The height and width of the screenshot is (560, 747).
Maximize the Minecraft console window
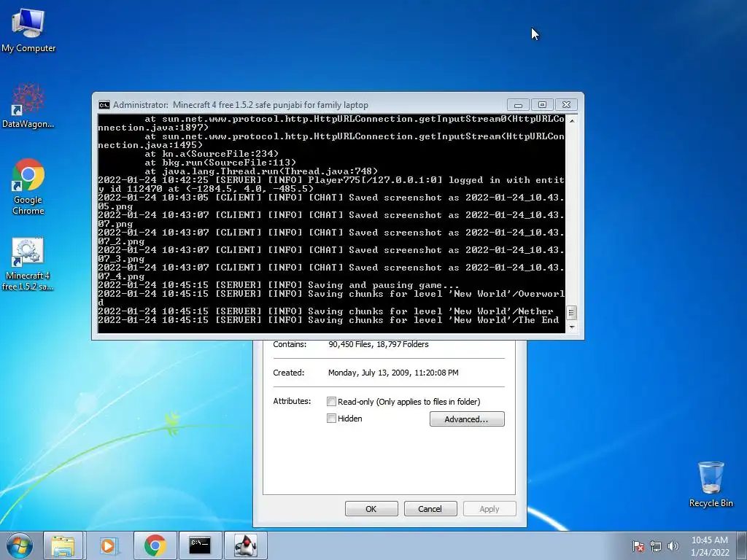542,105
